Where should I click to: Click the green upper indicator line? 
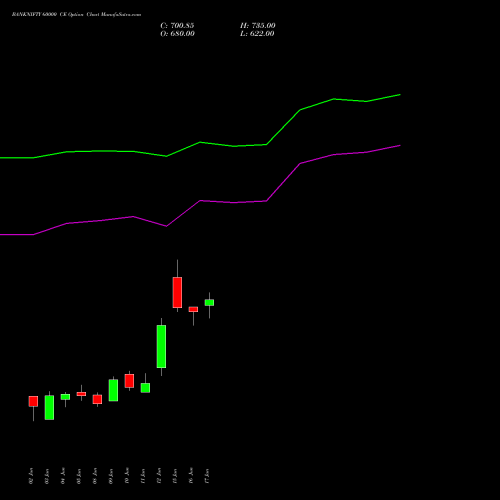click(x=200, y=142)
